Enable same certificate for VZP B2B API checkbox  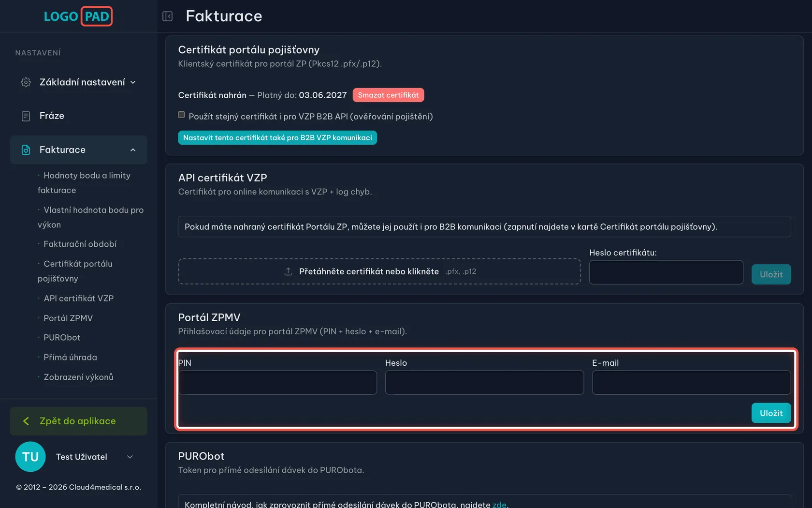pos(181,115)
